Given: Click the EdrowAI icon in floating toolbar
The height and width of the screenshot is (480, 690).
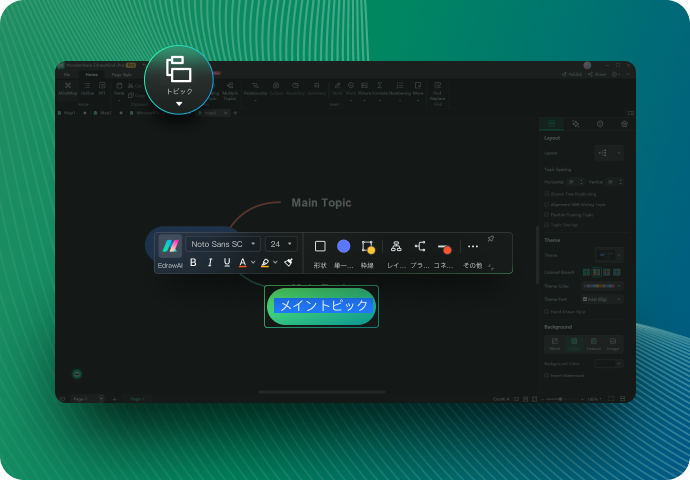Looking at the screenshot, I should [170, 246].
